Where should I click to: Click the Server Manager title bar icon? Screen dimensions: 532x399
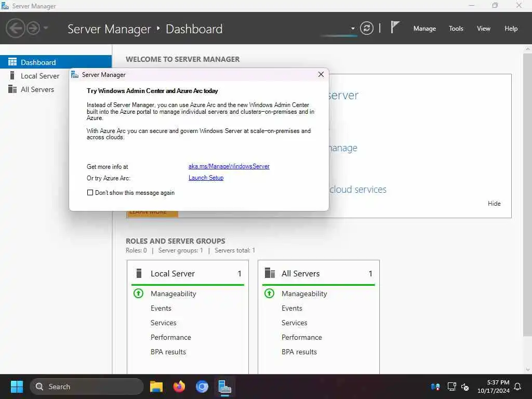(x=5, y=6)
